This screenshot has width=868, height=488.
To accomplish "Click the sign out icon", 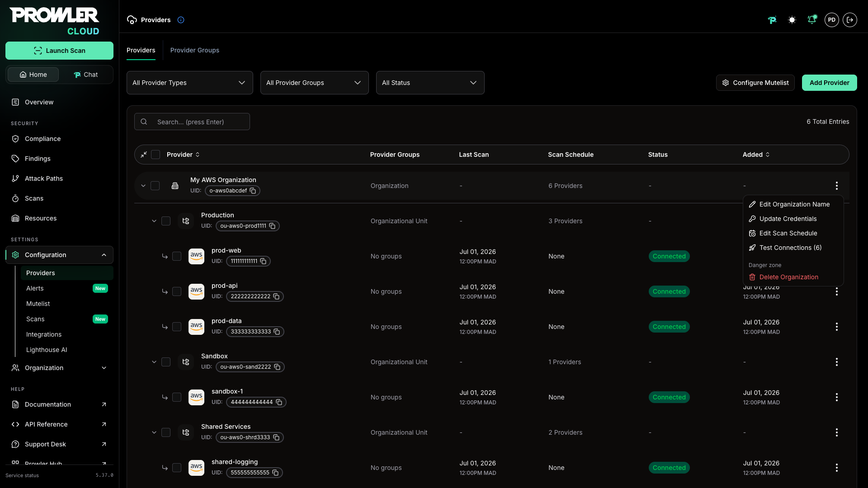I will 850,20.
